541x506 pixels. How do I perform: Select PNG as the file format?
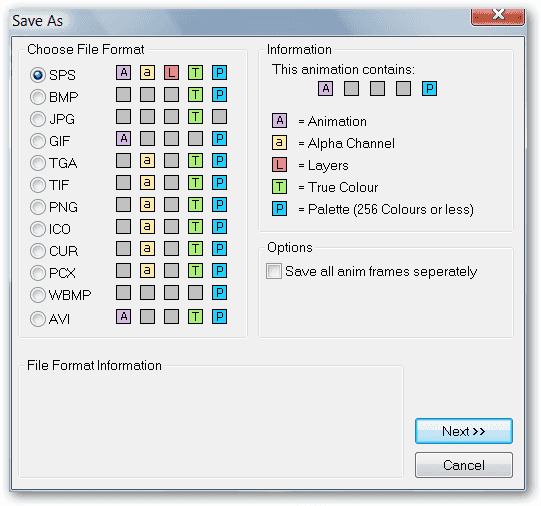54,207
